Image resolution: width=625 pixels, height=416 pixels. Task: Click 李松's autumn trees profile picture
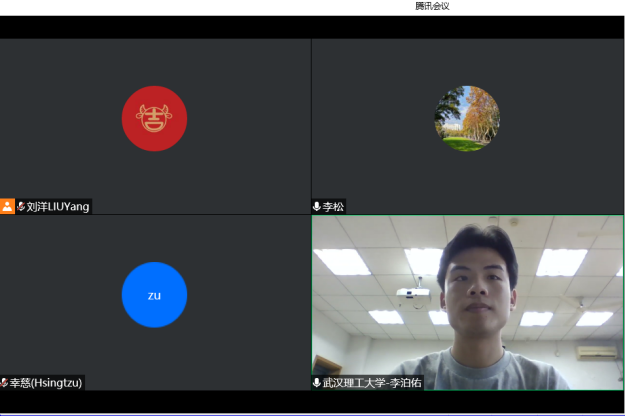coord(467,118)
